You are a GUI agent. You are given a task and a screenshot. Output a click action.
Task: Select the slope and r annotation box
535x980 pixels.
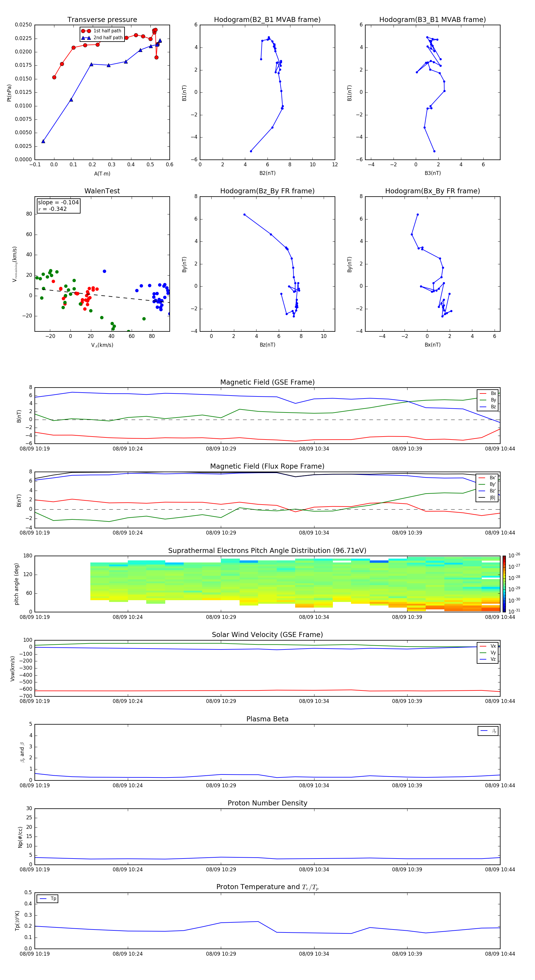[58, 206]
